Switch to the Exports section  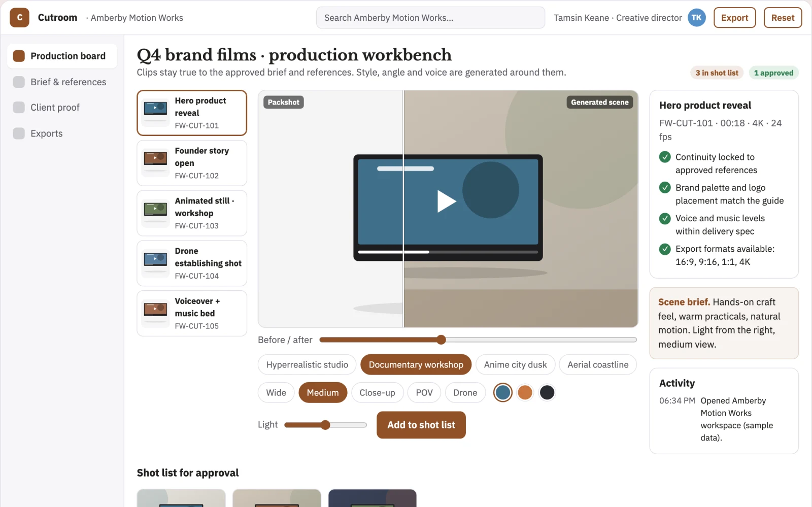[62, 133]
